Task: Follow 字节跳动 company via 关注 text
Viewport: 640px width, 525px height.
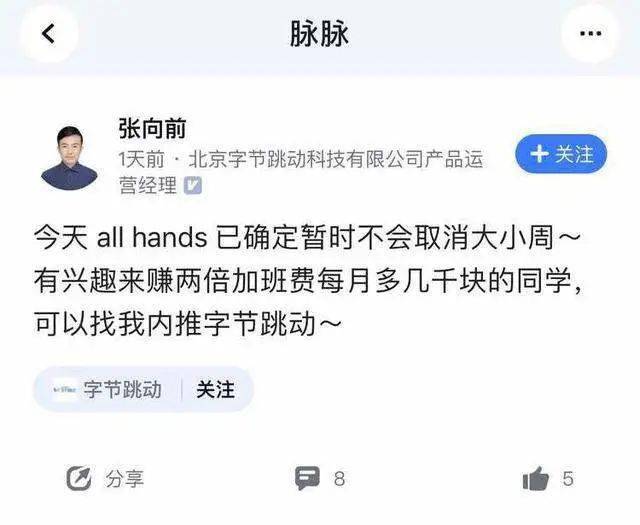Action: 216,389
